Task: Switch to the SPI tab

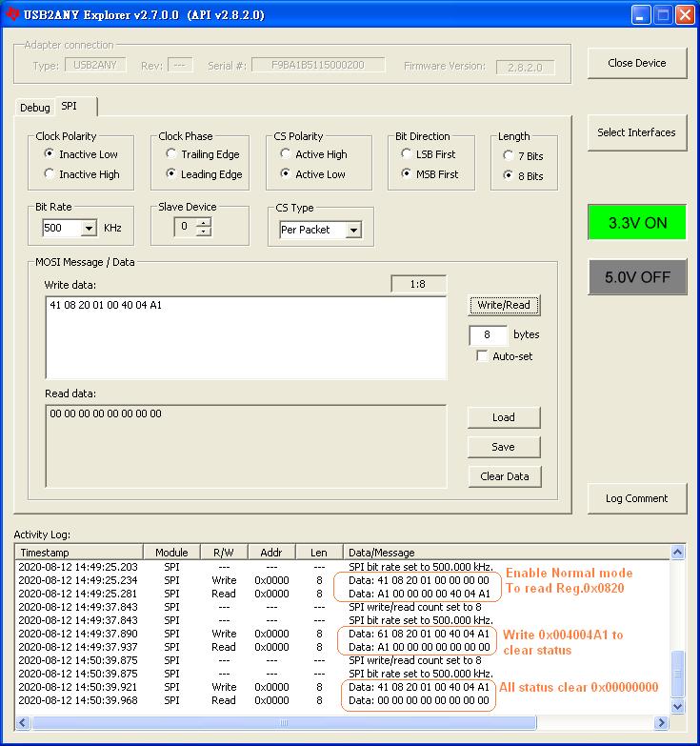Action: (75, 106)
